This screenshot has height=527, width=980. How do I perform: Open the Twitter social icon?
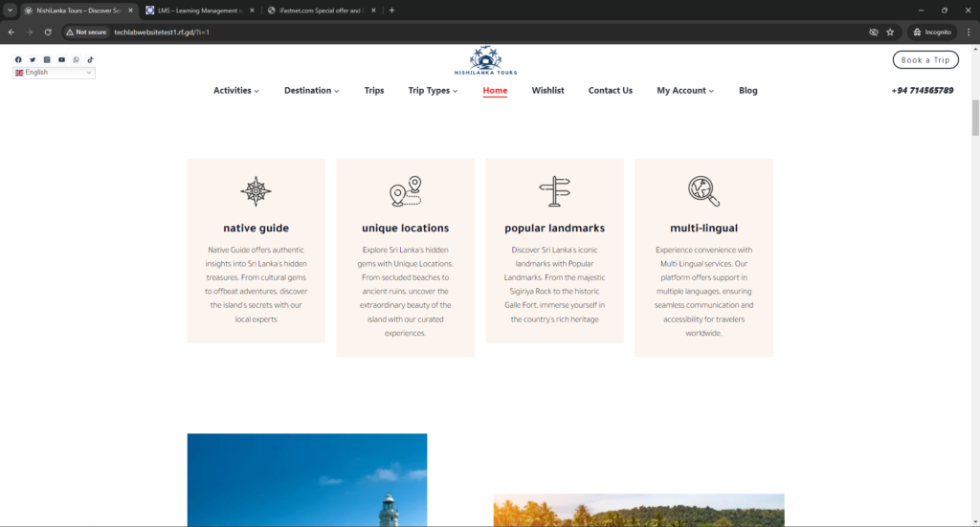point(33,59)
